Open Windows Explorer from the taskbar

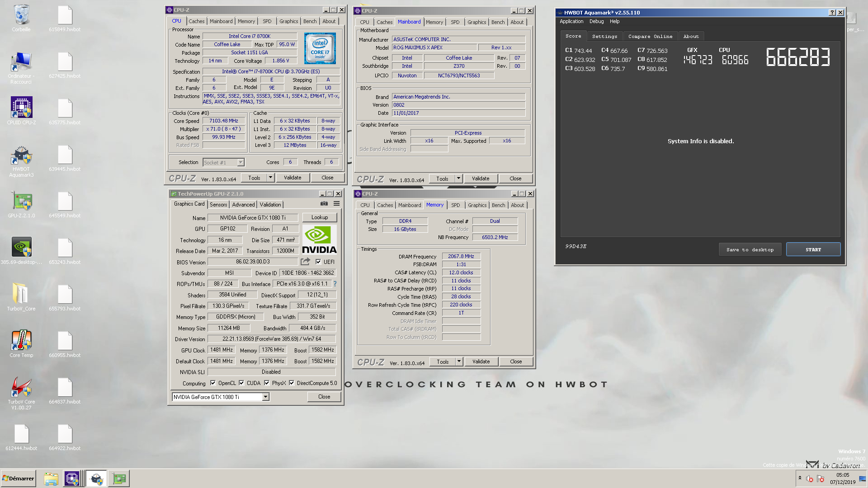click(51, 479)
